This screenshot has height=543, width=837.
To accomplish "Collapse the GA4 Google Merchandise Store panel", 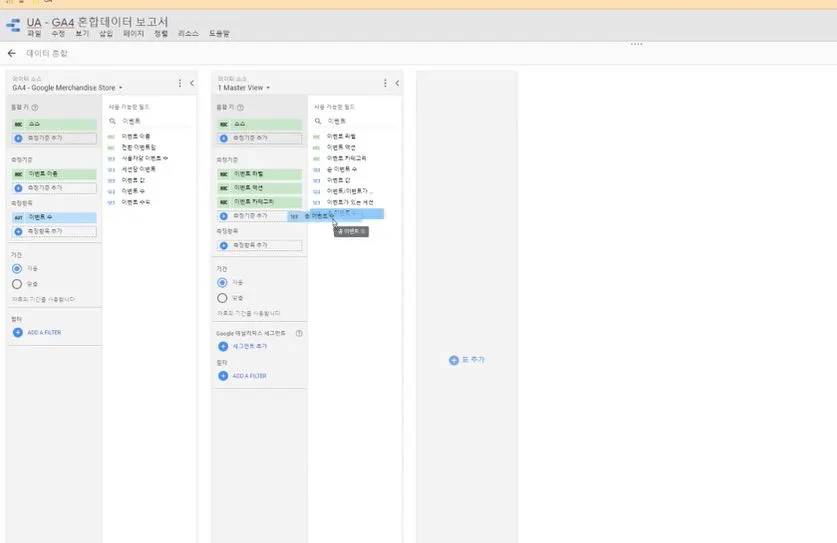I will point(192,83).
